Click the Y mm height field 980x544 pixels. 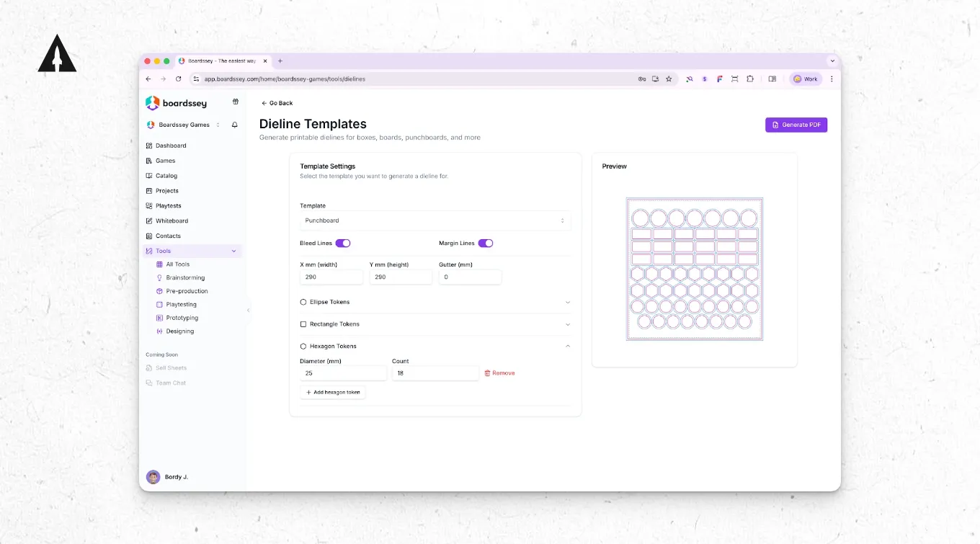tap(401, 277)
